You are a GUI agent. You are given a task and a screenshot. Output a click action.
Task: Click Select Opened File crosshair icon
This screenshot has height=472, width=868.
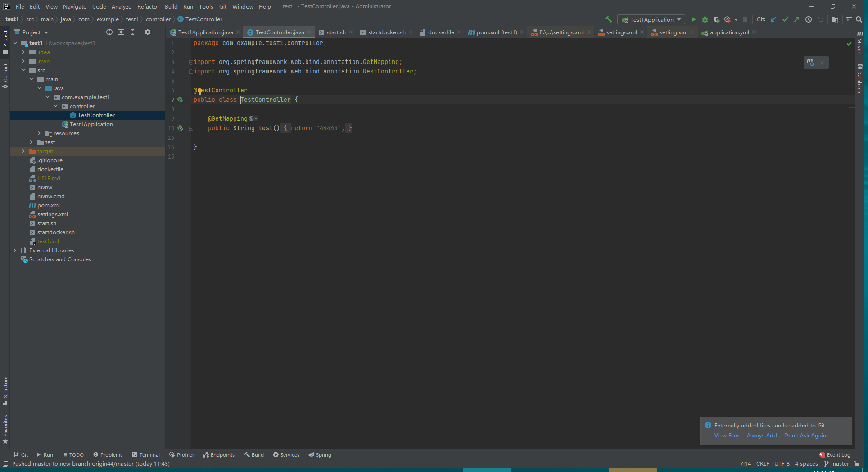point(109,32)
